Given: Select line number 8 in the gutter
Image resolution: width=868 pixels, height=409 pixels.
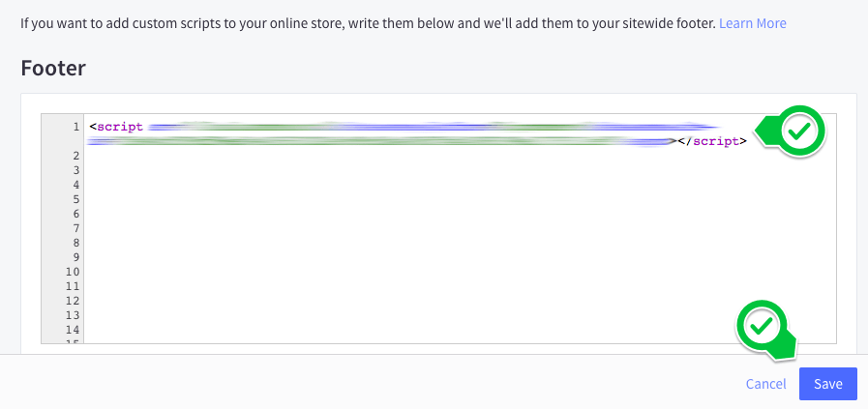Looking at the screenshot, I should point(75,243).
